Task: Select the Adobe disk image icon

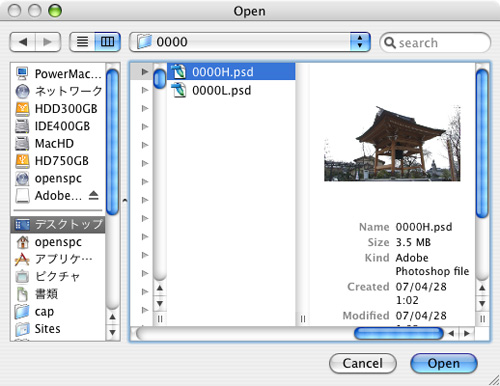Action: coord(22,196)
